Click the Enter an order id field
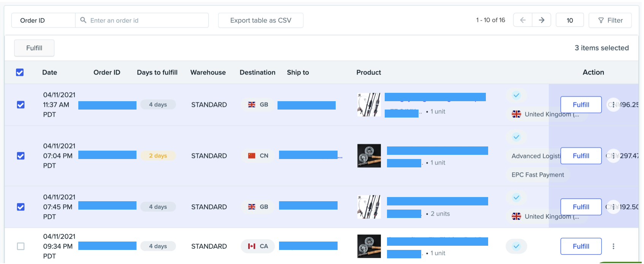644x264 pixels. pyautogui.click(x=146, y=20)
